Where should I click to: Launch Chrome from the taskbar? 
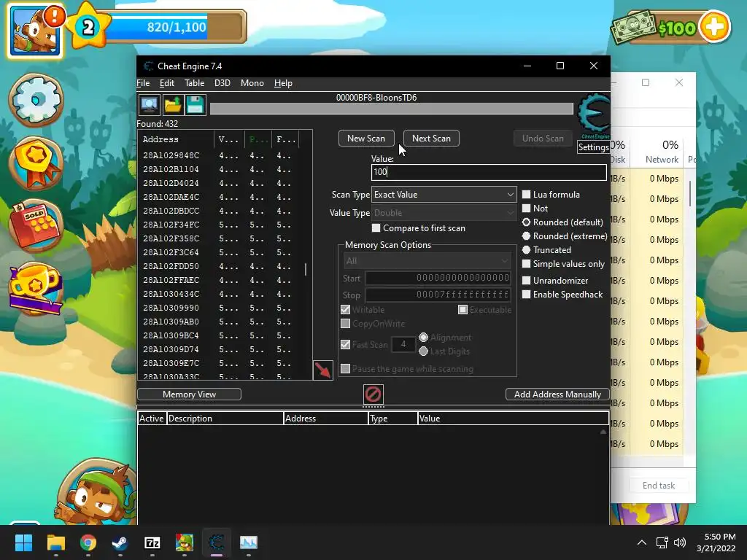coord(88,542)
